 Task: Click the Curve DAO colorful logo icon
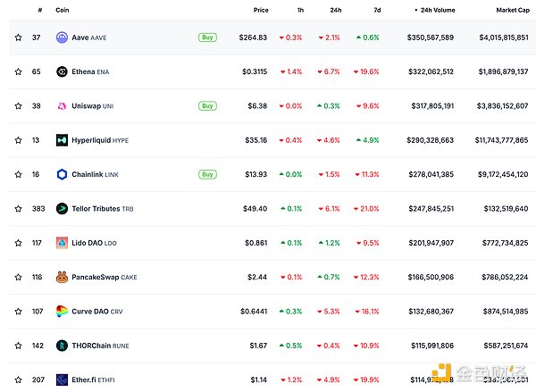point(63,311)
